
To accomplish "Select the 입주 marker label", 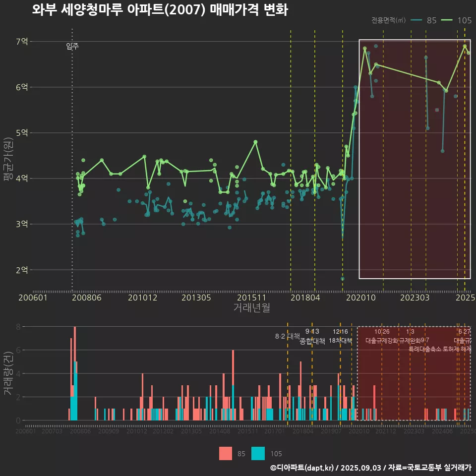I will (x=72, y=47).
